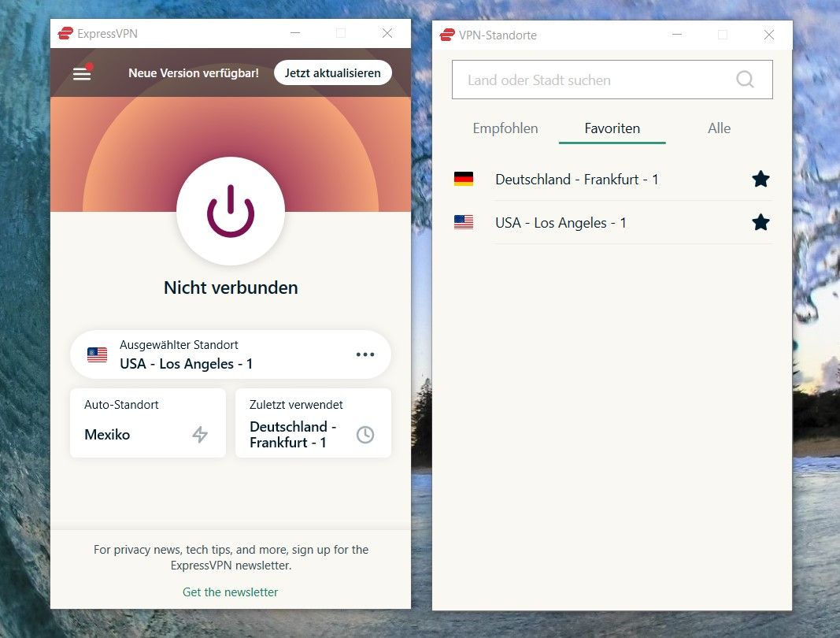This screenshot has height=638, width=840.
Task: Click the clock icon for recently used
Action: point(365,434)
